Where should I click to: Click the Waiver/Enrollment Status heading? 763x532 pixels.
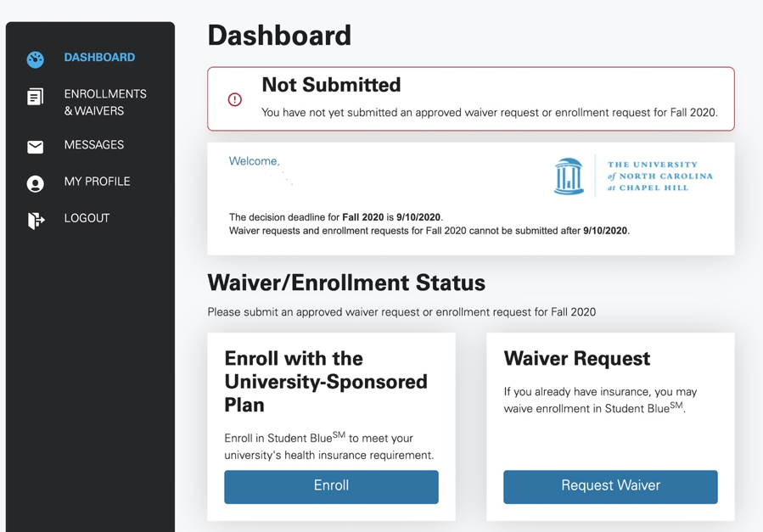(346, 283)
